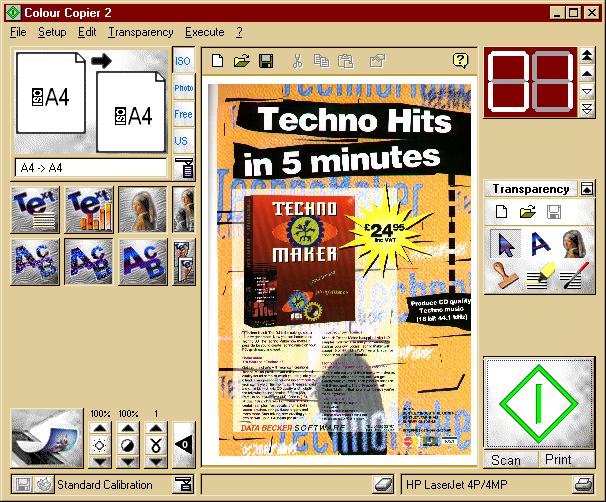Image resolution: width=606 pixels, height=502 pixels.
Task: Select the full photo portrait mode icon
Action: point(143,210)
